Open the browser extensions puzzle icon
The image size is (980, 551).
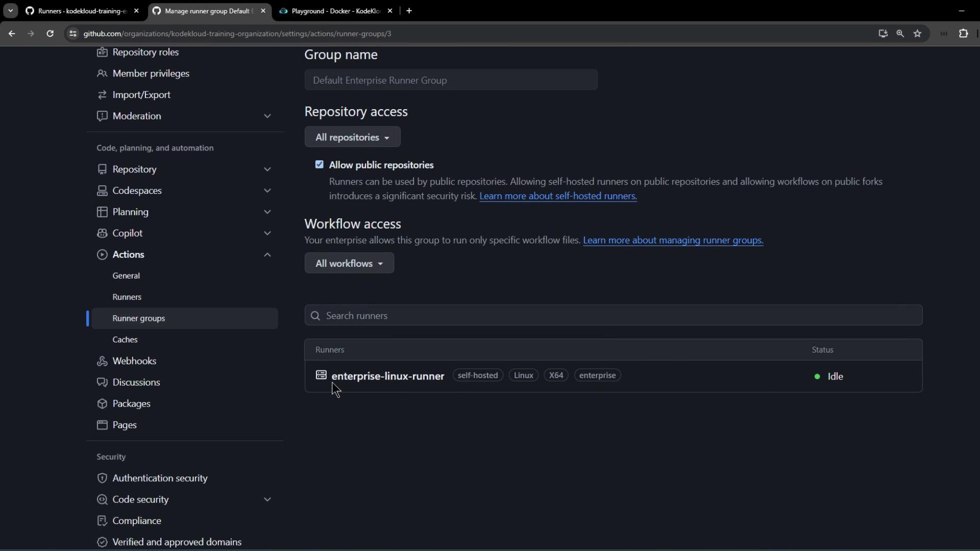963,34
